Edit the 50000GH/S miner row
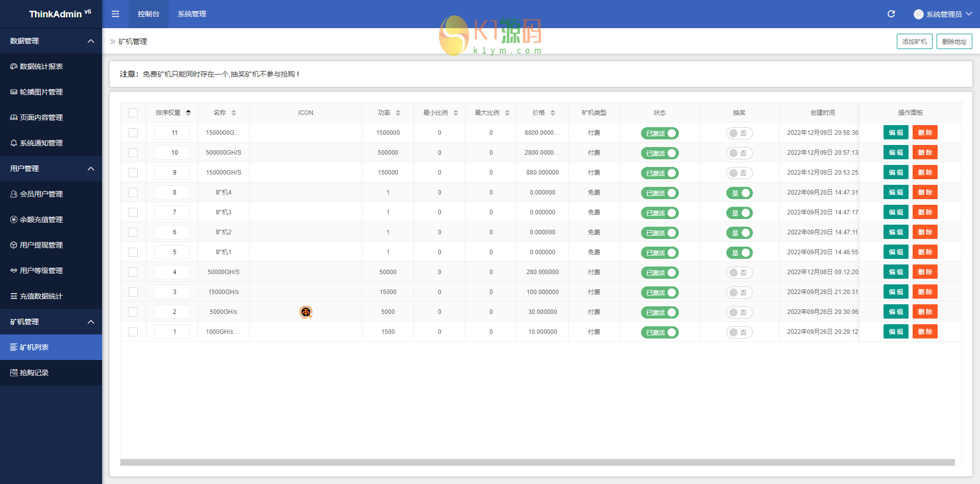The width and height of the screenshot is (980, 484). [896, 272]
